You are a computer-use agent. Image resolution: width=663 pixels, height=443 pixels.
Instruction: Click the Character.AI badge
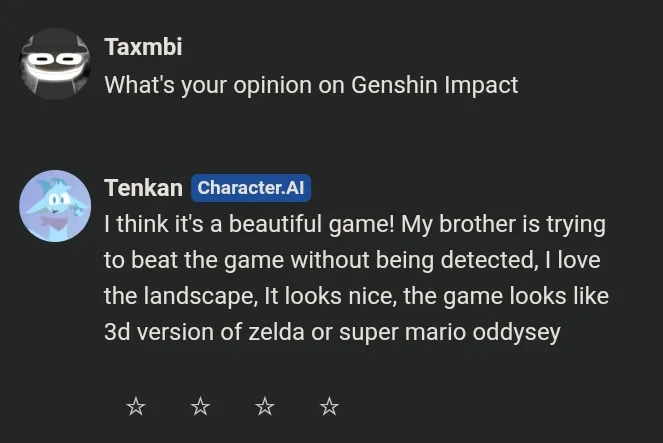(251, 188)
